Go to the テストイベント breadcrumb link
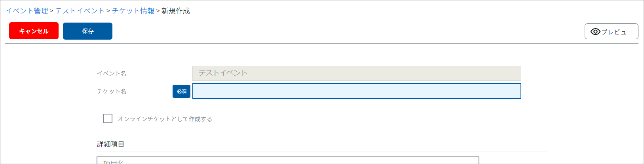Image resolution: width=644 pixels, height=164 pixels. click(80, 11)
